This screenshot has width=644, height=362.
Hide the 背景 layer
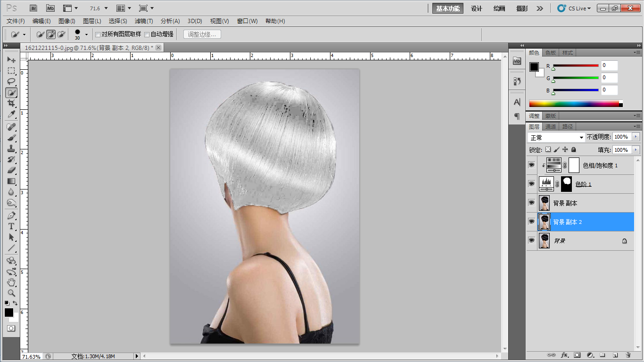(531, 240)
